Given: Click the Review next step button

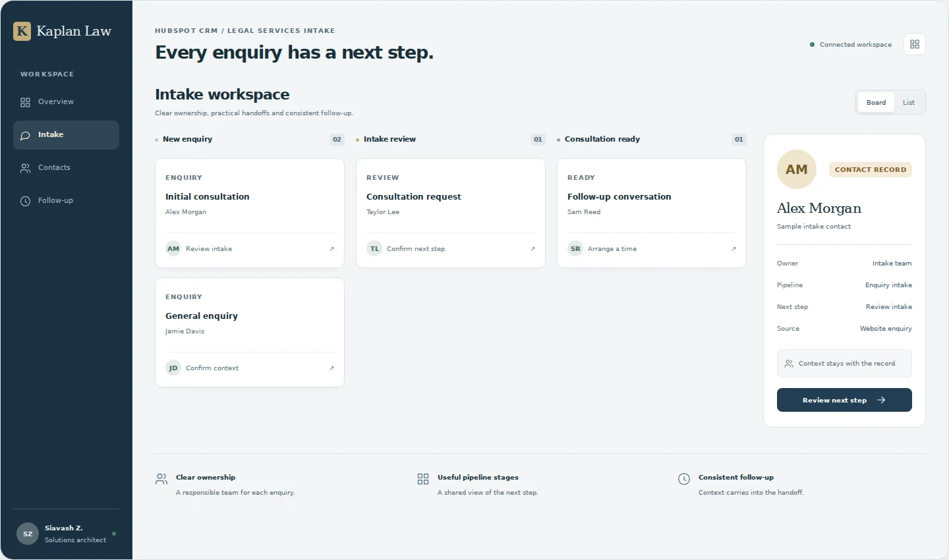Looking at the screenshot, I should click(x=844, y=400).
